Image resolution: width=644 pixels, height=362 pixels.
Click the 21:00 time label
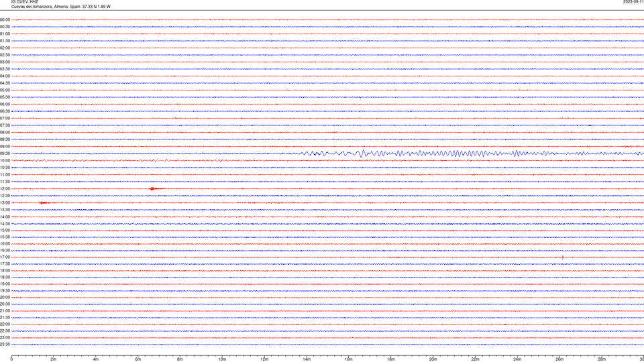pos(5,310)
